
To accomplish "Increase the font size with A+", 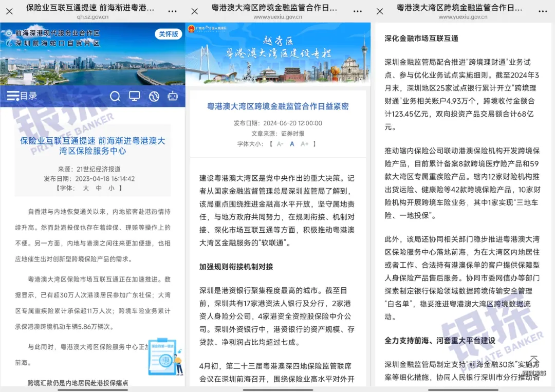I will 304,144.
